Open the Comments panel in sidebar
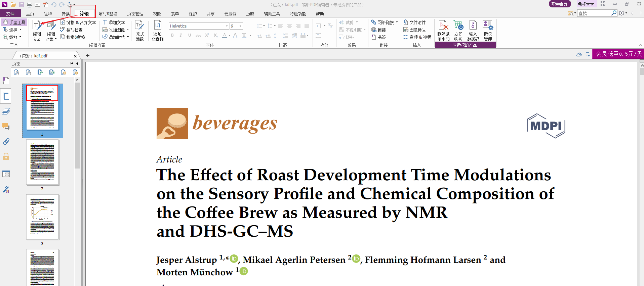 6,127
